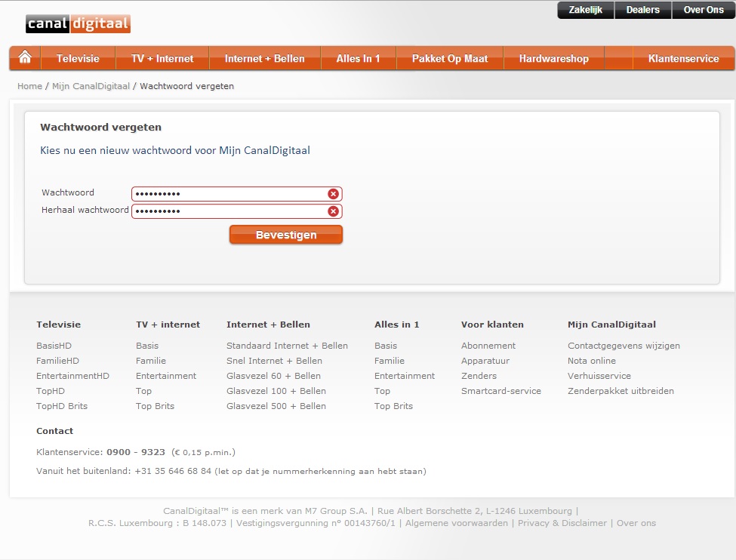
Task: Go to the home icon in navigation bar
Action: click(25, 58)
